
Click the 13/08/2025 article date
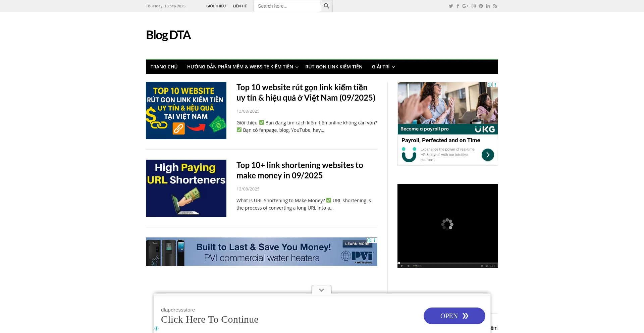(248, 111)
